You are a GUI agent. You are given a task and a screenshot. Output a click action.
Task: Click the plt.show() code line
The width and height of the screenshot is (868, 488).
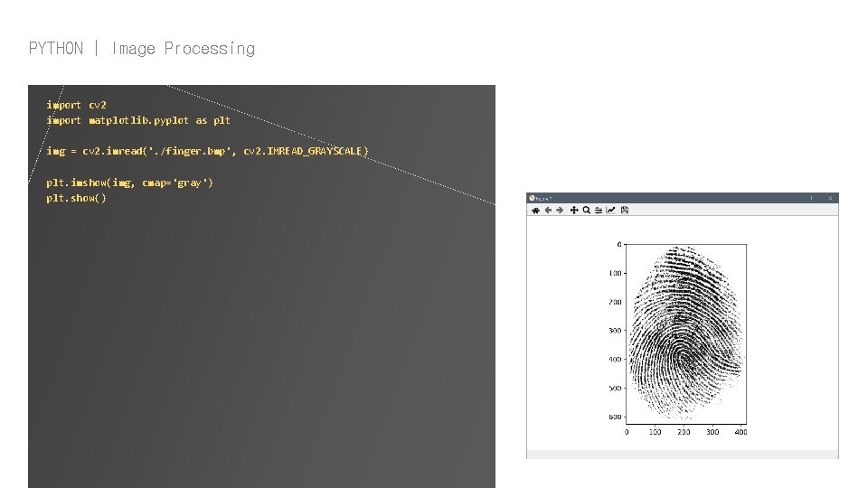[x=76, y=198]
